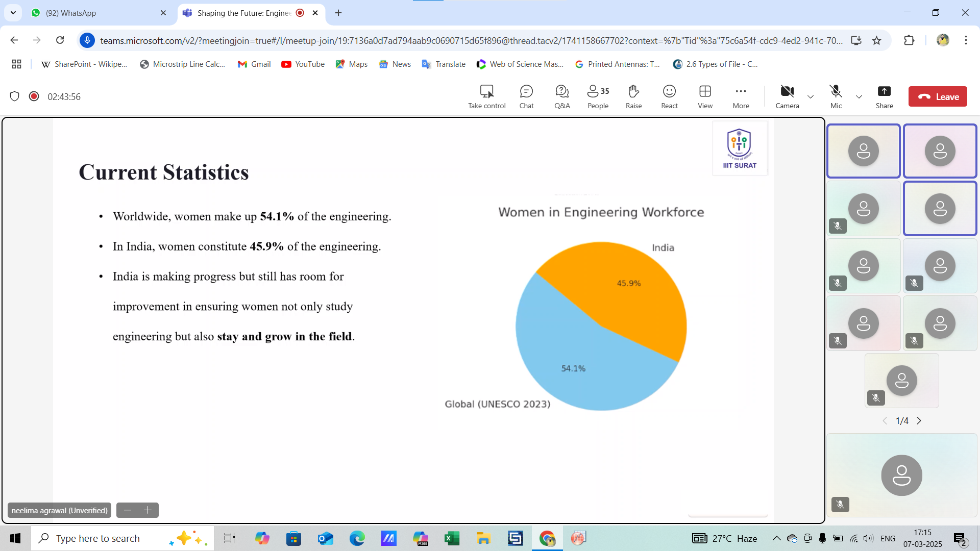Open More actions menu
Viewport: 980px width, 551px height.
coord(741,96)
